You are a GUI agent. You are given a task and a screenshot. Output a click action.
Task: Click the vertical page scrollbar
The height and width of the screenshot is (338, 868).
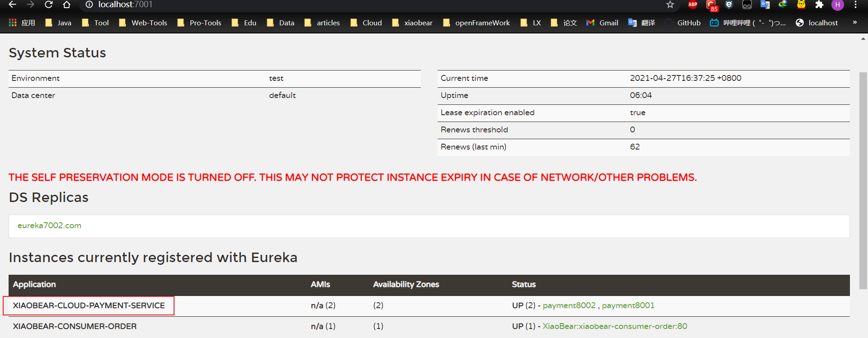coord(863,181)
